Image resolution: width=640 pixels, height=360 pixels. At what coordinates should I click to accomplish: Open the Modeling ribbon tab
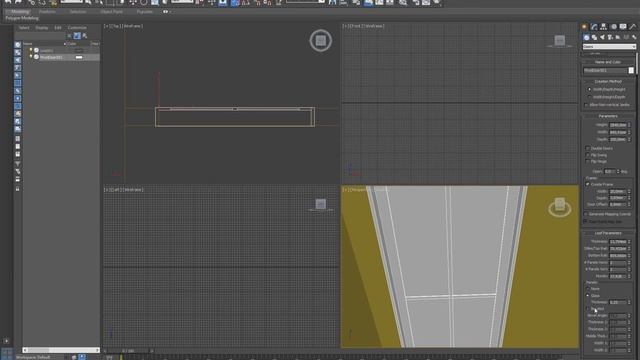pyautogui.click(x=20, y=12)
